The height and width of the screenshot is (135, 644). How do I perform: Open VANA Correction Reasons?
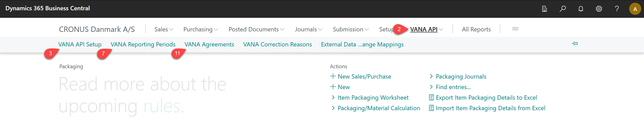277,44
